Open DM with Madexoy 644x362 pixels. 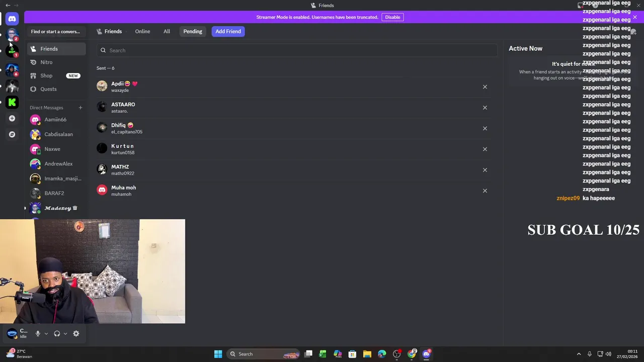[56, 208]
